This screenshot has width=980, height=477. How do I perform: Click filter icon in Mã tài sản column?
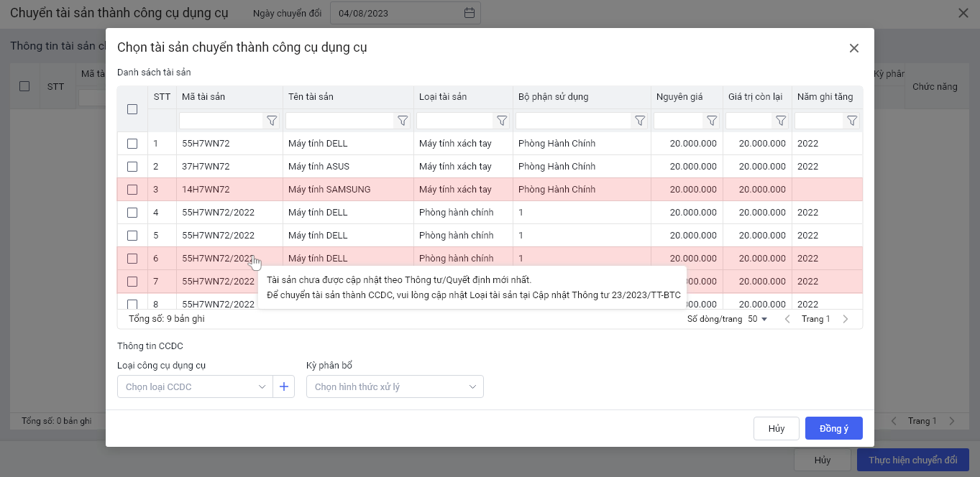click(272, 121)
